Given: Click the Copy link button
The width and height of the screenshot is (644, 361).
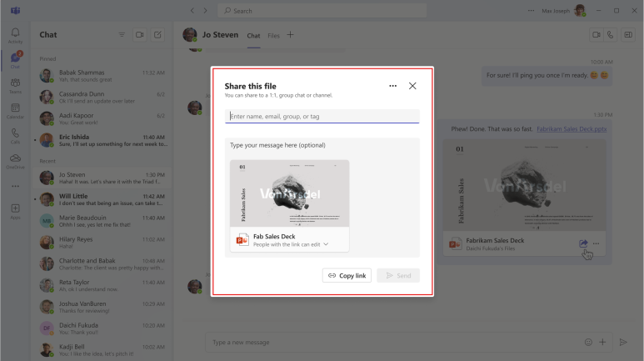Looking at the screenshot, I should pos(347,275).
